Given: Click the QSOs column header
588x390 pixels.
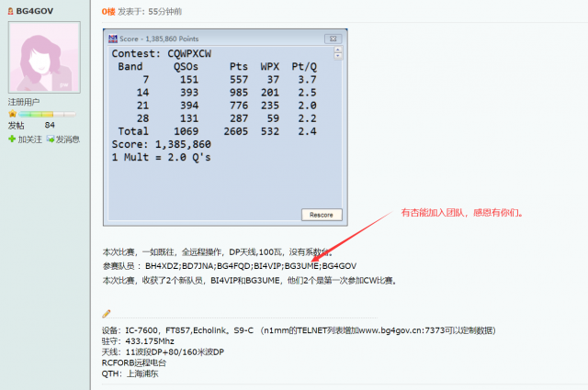Looking at the screenshot, I should [x=186, y=67].
